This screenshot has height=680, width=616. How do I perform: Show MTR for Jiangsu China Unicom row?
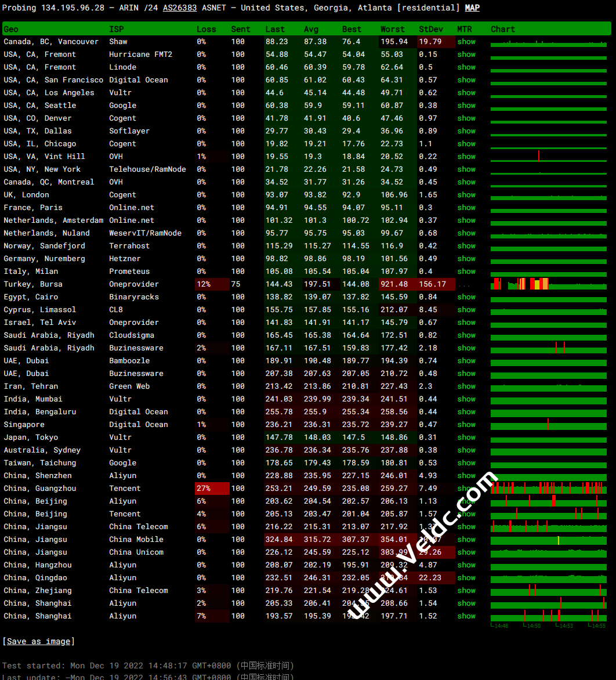pos(466,552)
